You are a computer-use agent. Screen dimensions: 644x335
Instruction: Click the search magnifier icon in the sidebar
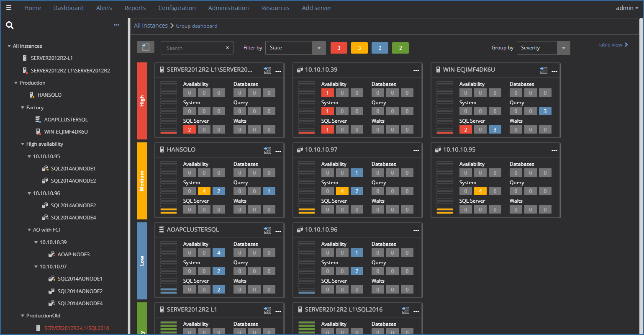(x=10, y=25)
